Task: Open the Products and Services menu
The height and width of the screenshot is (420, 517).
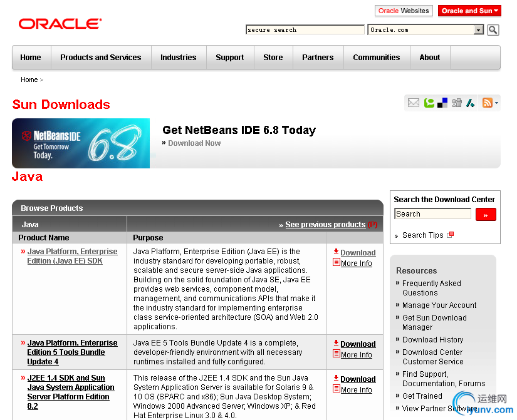Action: (x=100, y=58)
